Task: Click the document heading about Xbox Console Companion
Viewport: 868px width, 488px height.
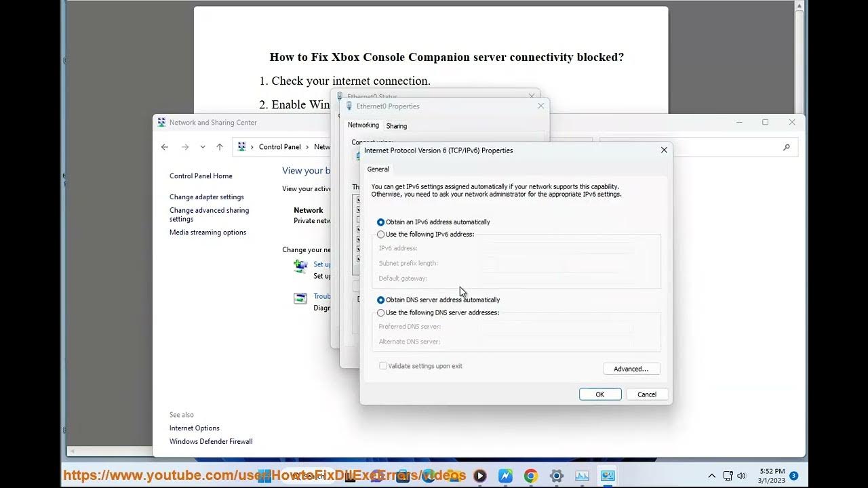Action: [447, 58]
